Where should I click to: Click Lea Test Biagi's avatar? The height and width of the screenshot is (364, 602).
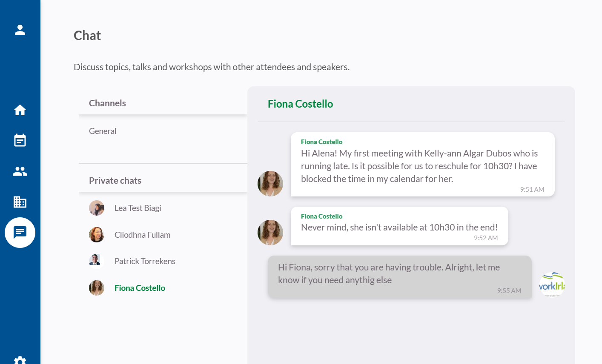click(x=97, y=208)
